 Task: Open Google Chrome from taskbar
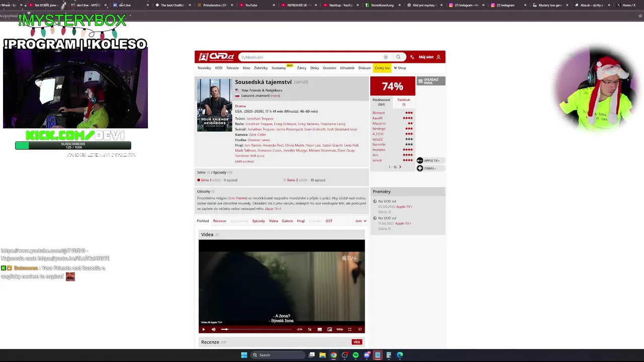pyautogui.click(x=334, y=355)
